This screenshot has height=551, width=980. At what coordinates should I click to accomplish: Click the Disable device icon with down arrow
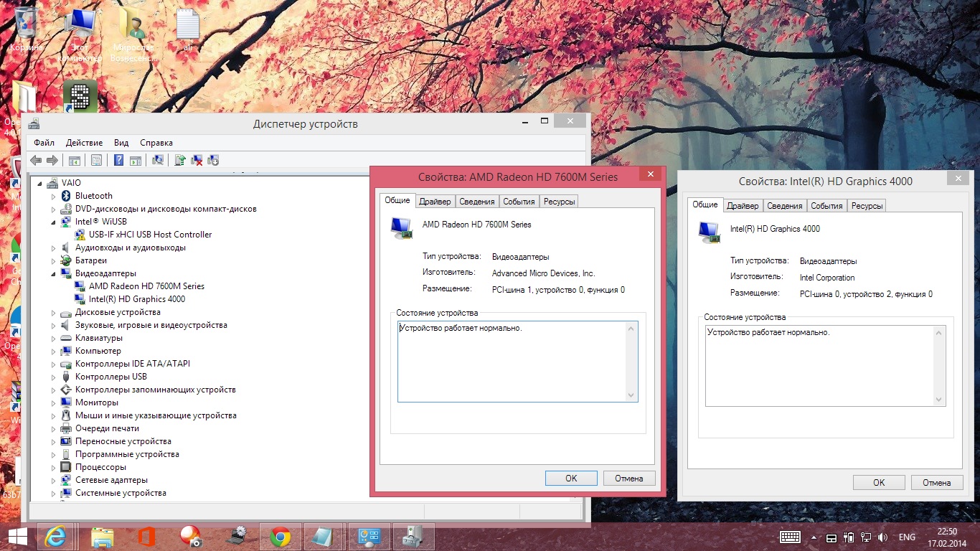213,160
